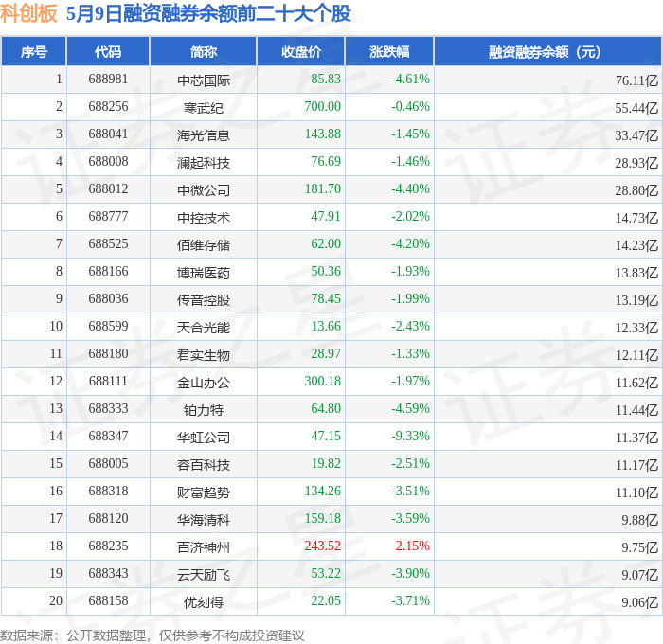The height and width of the screenshot is (644, 663).
Task: Click closing price 300.18
Action: pyautogui.click(x=323, y=381)
